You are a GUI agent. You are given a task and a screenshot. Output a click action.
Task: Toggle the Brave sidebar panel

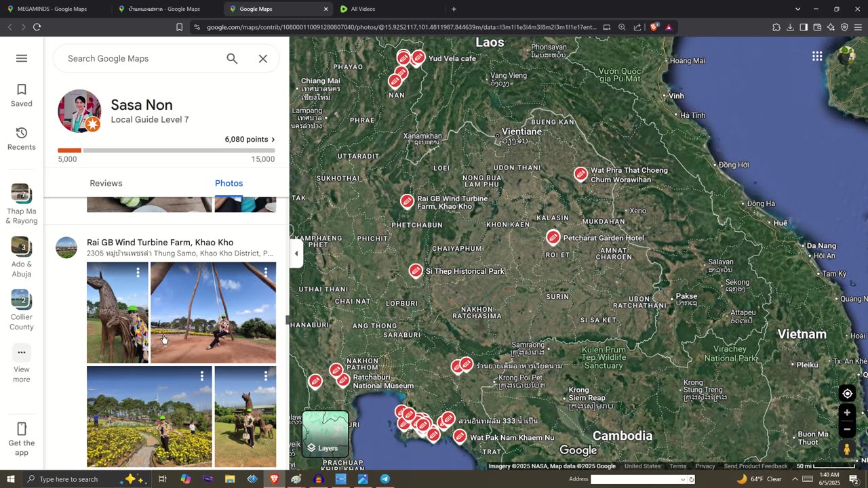[804, 27]
